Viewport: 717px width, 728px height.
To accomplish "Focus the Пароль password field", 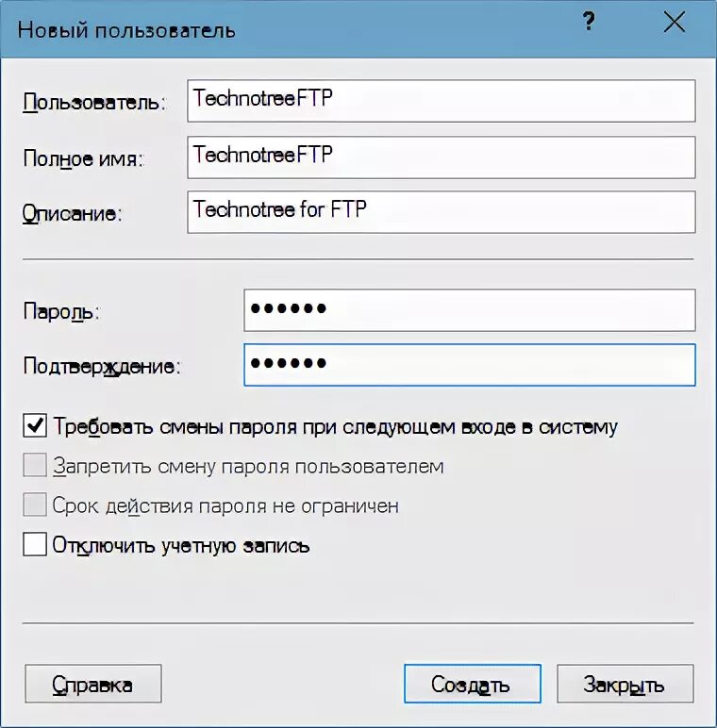I will pyautogui.click(x=470, y=310).
